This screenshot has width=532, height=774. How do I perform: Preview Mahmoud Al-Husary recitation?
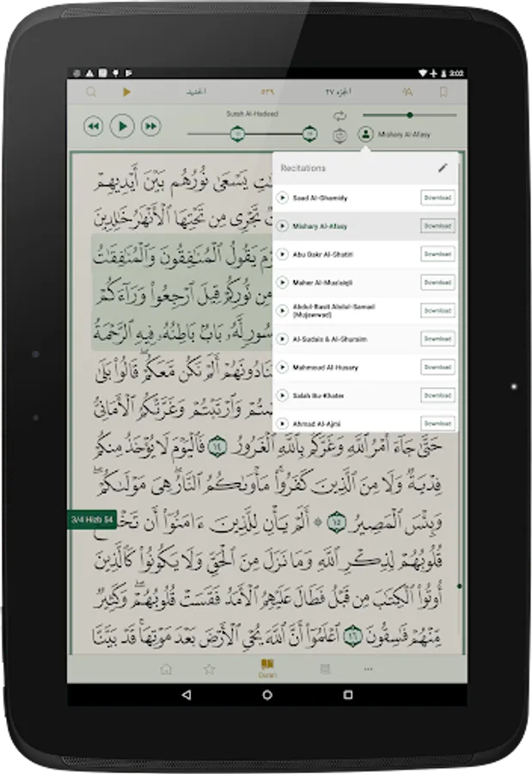(x=282, y=366)
